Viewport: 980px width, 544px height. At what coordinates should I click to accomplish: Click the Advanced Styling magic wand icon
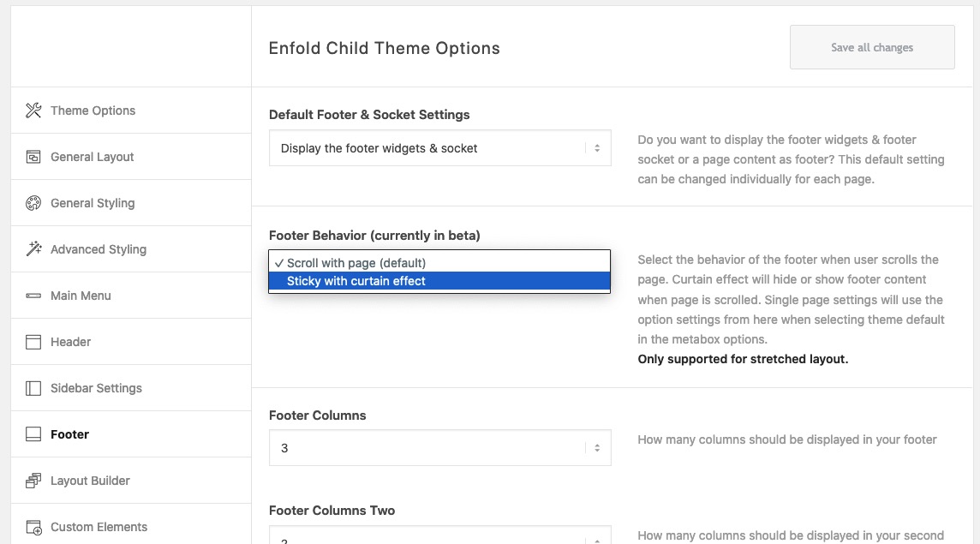(33, 248)
